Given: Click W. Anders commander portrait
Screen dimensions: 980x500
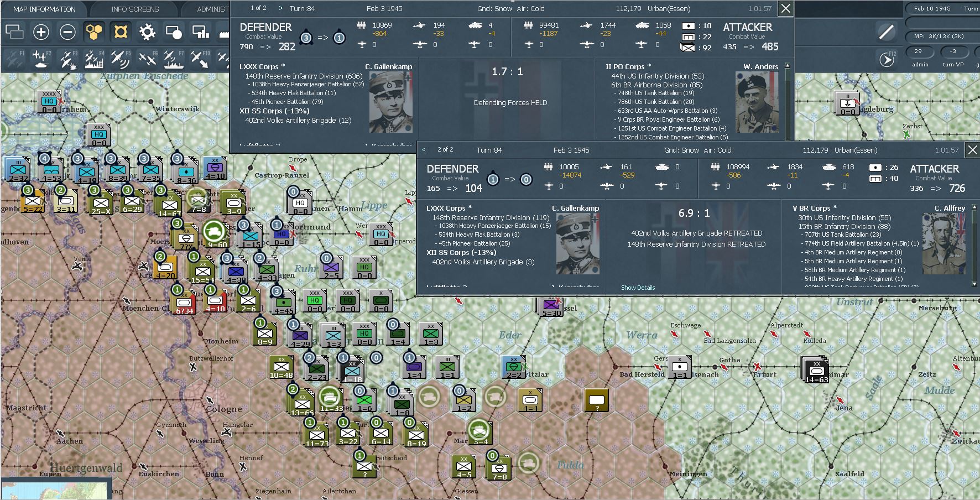Looking at the screenshot, I should [x=757, y=102].
